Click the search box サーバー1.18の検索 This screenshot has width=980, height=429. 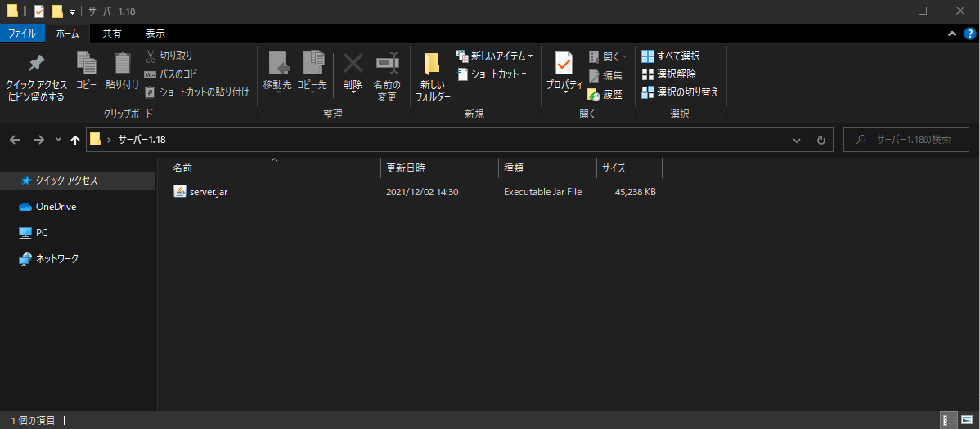coord(905,140)
